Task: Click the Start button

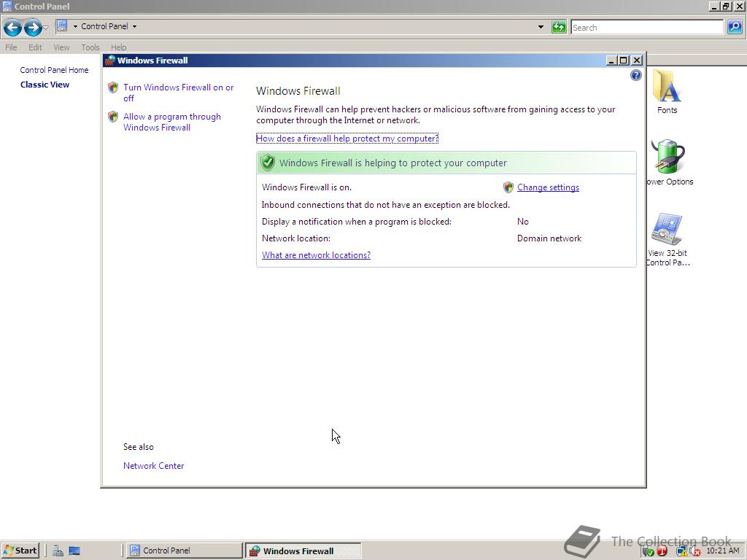Action: point(20,551)
